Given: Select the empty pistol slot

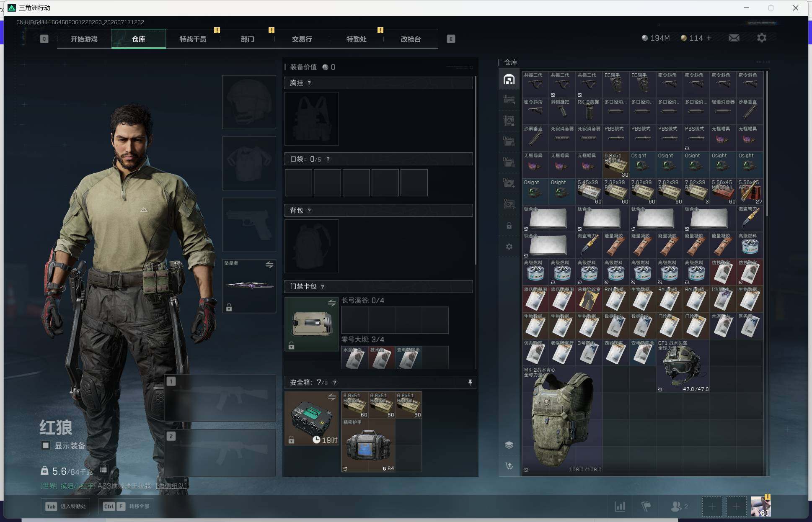Looking at the screenshot, I should tap(249, 225).
